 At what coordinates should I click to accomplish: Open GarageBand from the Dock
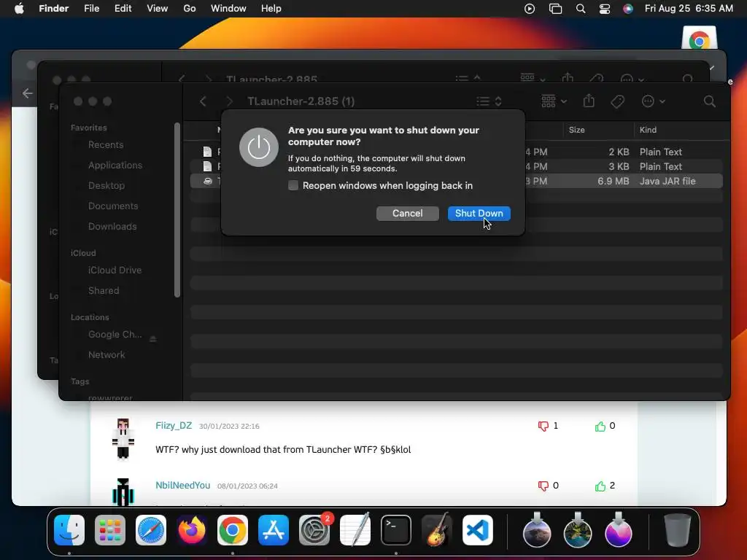click(436, 530)
